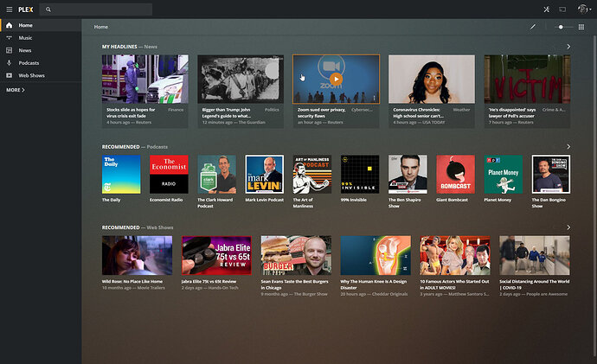This screenshot has height=364, width=597.
Task: Open the Mark Levin Podcast cover
Action: 265,174
